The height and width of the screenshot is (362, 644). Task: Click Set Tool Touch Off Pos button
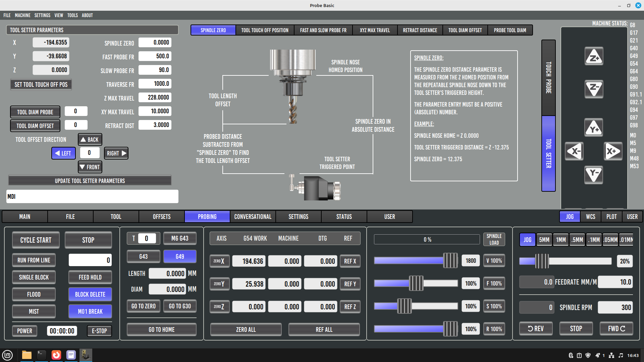pyautogui.click(x=41, y=84)
